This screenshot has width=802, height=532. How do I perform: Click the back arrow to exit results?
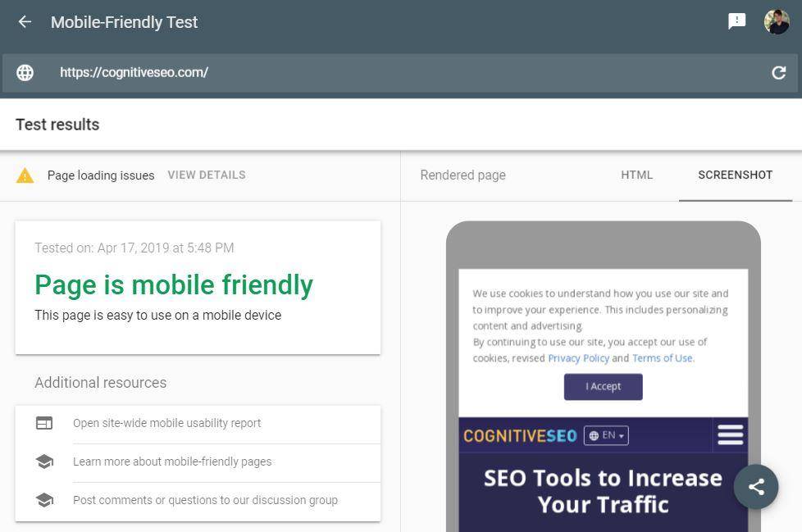[x=24, y=22]
